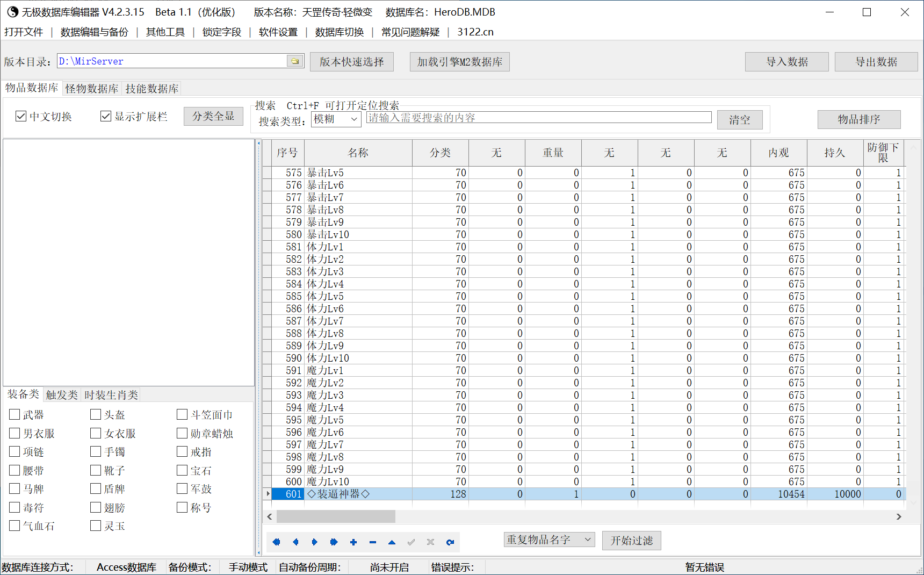Click the application yin-yang logo icon
924x575 pixels.
coord(12,12)
